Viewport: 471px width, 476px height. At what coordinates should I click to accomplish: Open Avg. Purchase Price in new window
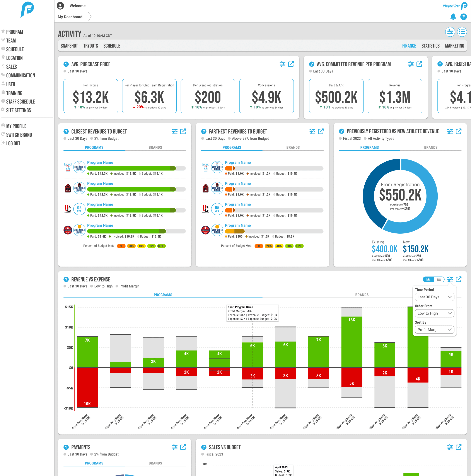coord(291,64)
